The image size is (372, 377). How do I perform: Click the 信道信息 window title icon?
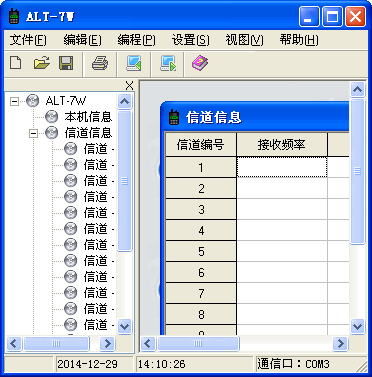pyautogui.click(x=174, y=117)
